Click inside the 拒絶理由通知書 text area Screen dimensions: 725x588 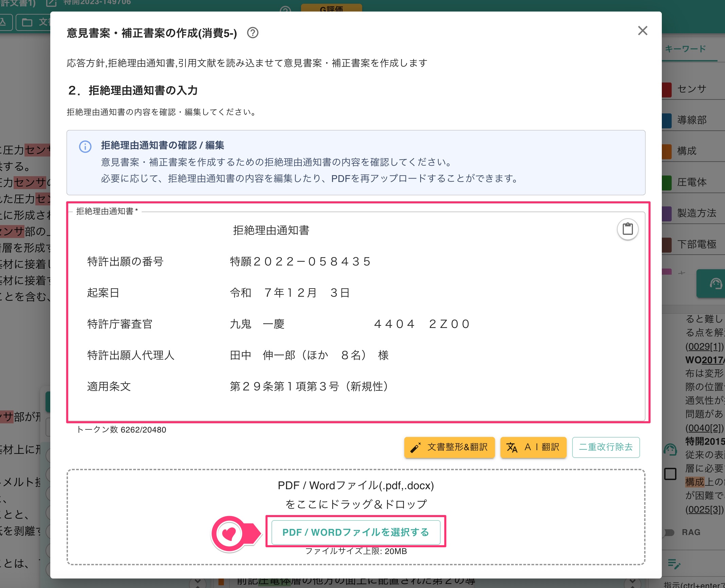click(x=356, y=316)
